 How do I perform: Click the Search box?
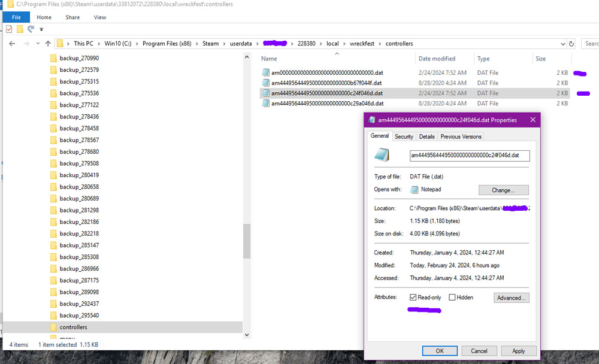click(x=590, y=44)
